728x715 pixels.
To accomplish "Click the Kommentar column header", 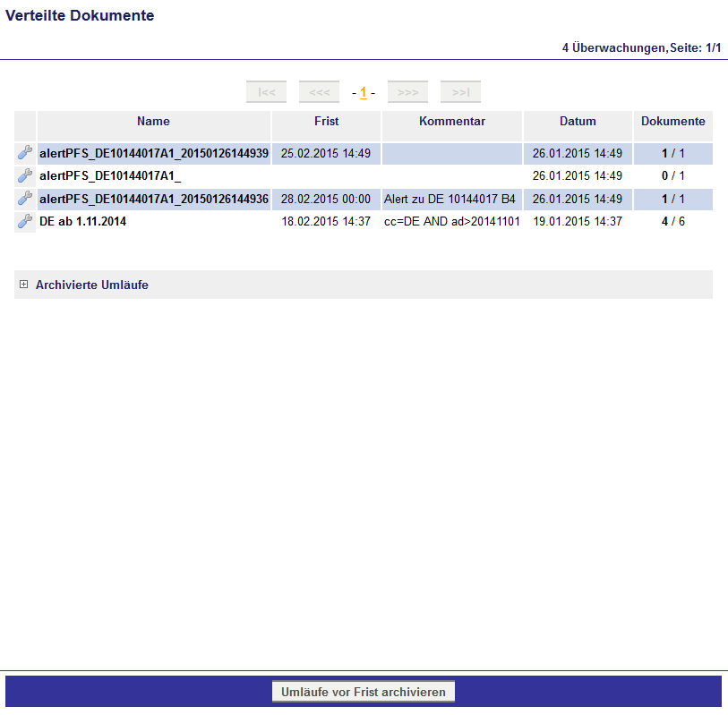I will click(451, 122).
